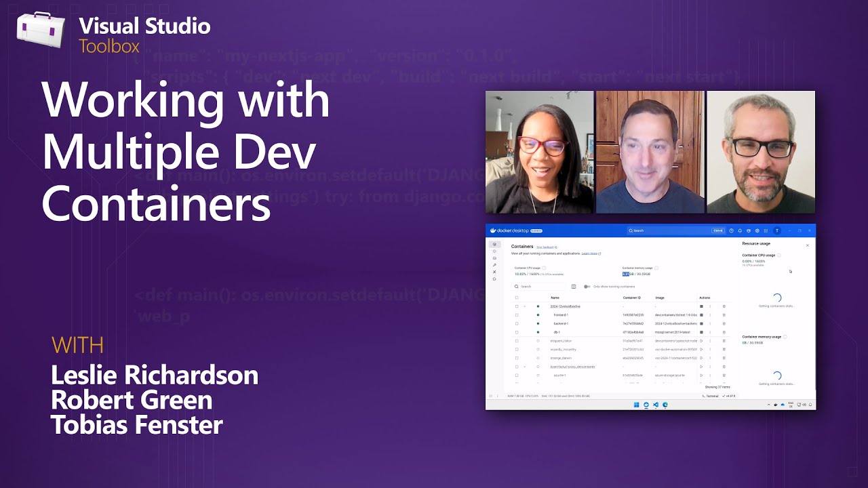This screenshot has width=868, height=488.
Task: Open Visual Studio Code from taskbar
Action: point(656,405)
